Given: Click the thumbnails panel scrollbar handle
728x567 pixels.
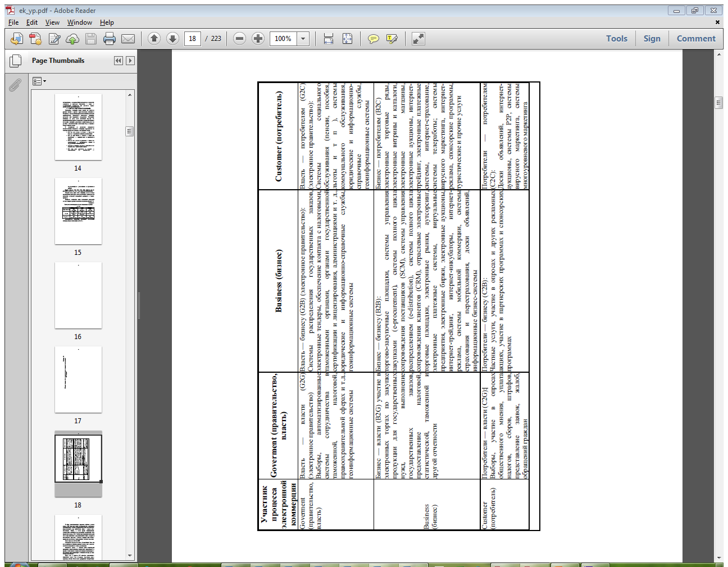Looking at the screenshot, I should (x=130, y=131).
